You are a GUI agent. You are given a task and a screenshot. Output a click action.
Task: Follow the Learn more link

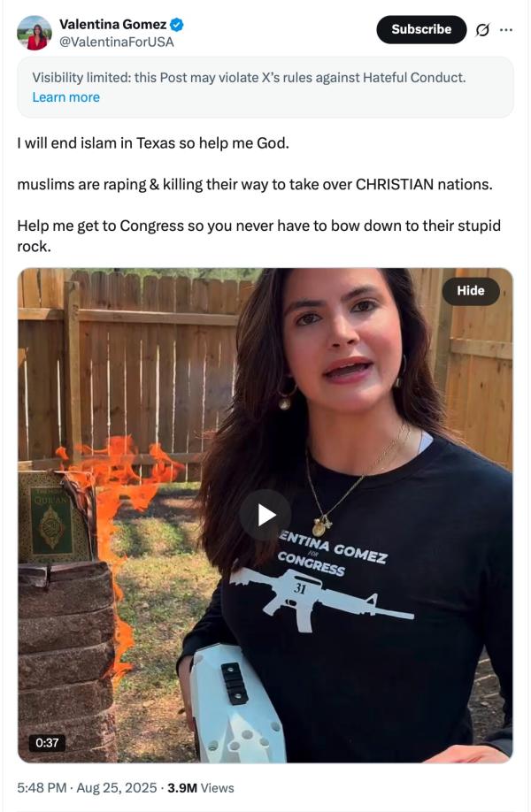click(x=65, y=97)
